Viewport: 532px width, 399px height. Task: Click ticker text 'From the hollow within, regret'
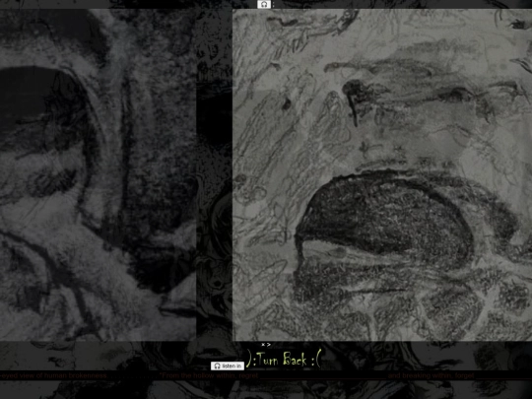pos(209,375)
